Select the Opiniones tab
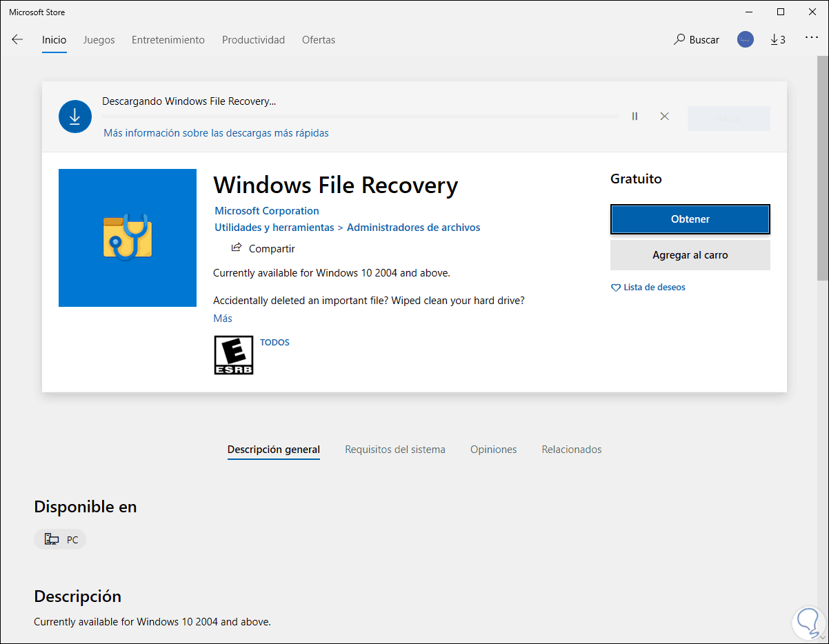Screen dimensions: 829x644 pyautogui.click(x=494, y=450)
